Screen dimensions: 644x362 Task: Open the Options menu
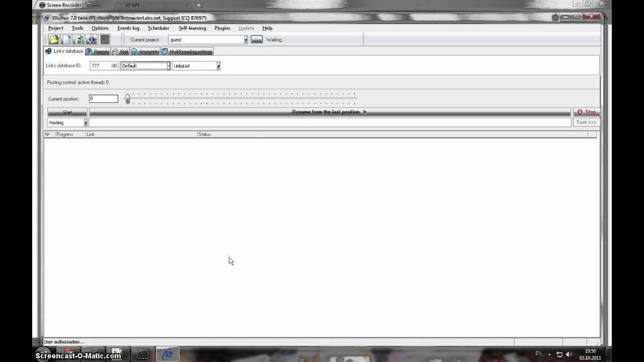tap(100, 28)
